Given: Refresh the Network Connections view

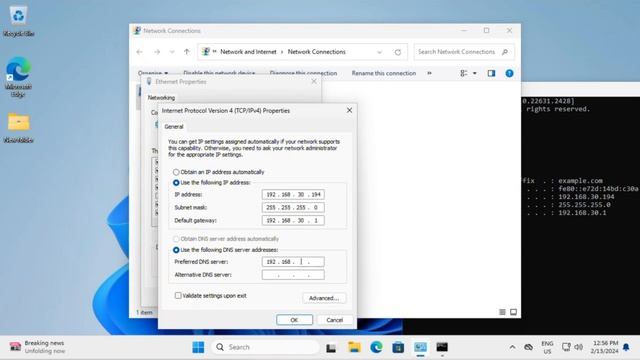Looking at the screenshot, I should (398, 52).
